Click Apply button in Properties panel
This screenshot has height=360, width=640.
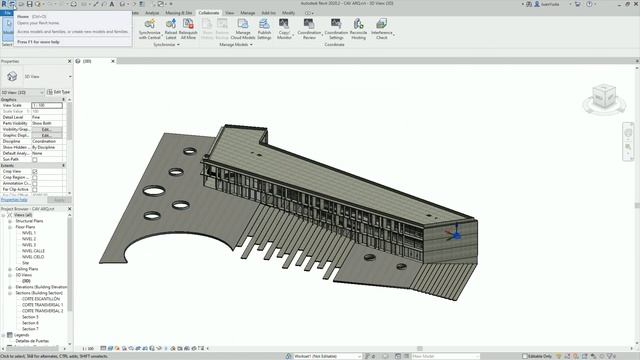point(59,200)
